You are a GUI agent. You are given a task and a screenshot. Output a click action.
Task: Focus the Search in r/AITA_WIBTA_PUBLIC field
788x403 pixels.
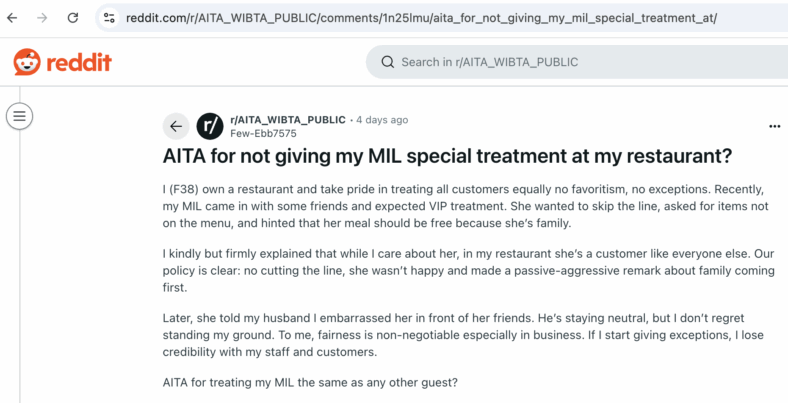(x=577, y=62)
